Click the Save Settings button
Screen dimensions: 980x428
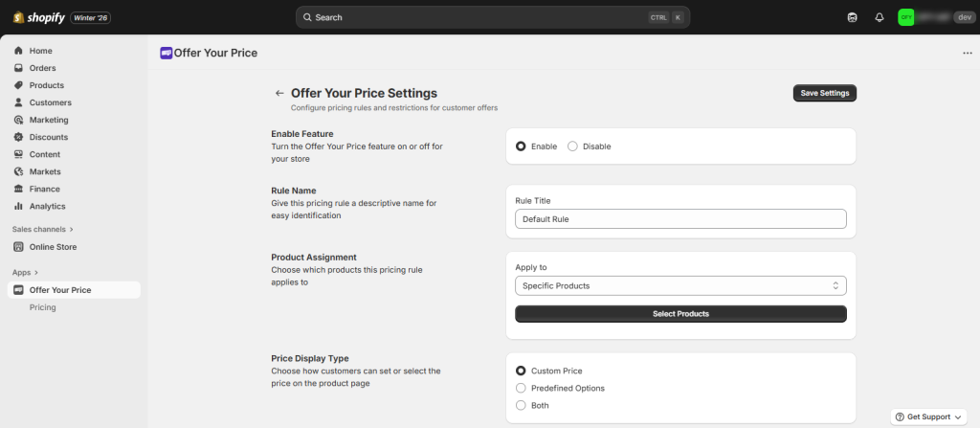[x=825, y=93]
